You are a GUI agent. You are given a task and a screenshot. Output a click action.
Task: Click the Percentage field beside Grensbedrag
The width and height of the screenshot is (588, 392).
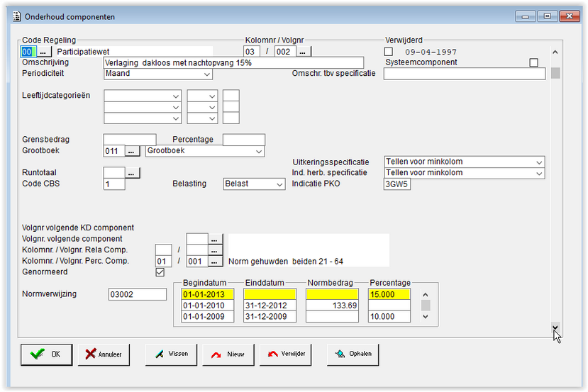point(244,140)
